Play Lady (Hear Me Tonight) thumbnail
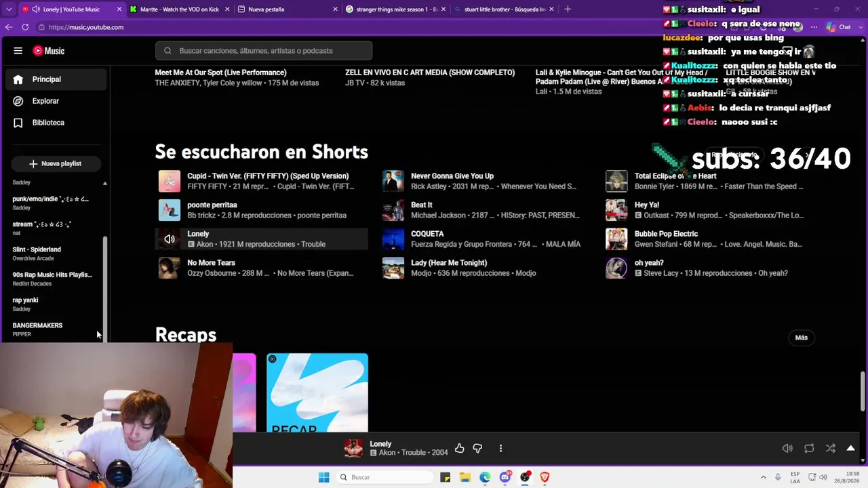This screenshot has height=488, width=868. click(x=393, y=268)
